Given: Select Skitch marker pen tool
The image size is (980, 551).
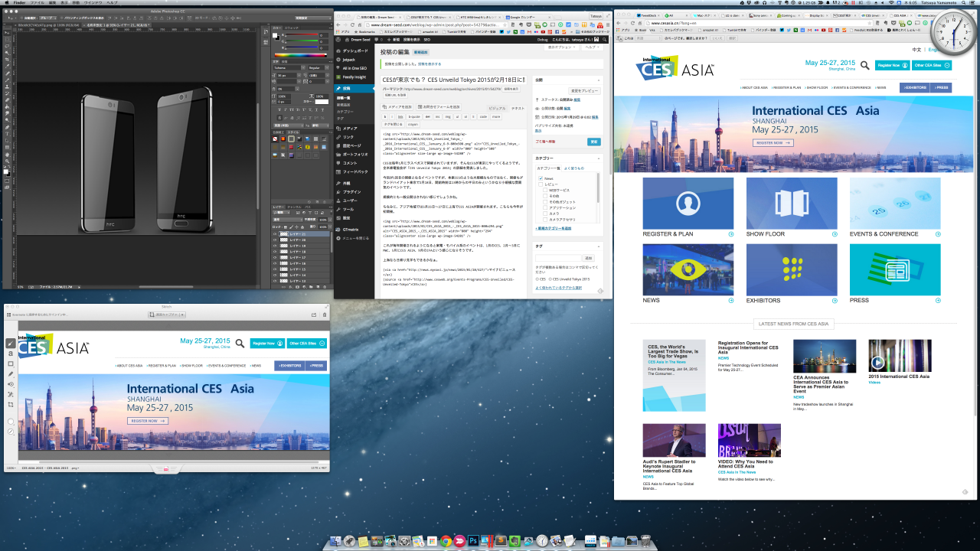Looking at the screenshot, I should pyautogui.click(x=11, y=374).
